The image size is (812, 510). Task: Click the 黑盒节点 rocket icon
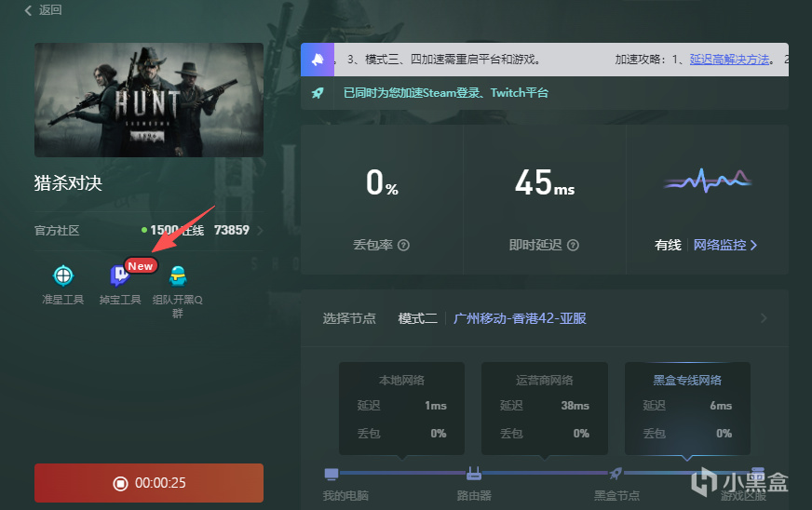coord(616,473)
